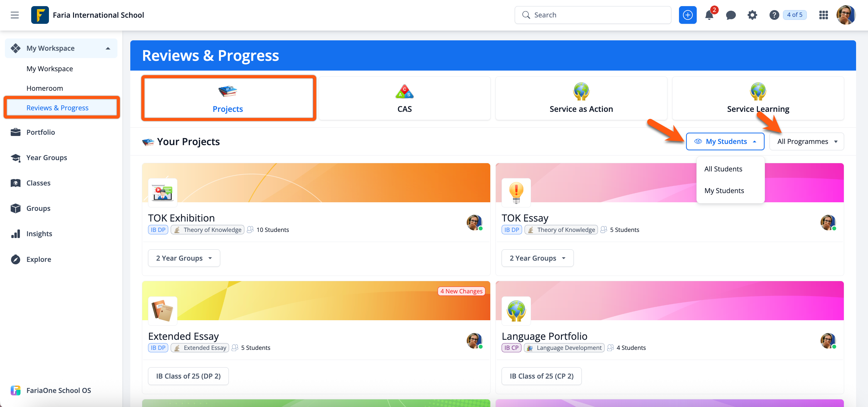Choose My Students option in dropdown list

click(724, 191)
